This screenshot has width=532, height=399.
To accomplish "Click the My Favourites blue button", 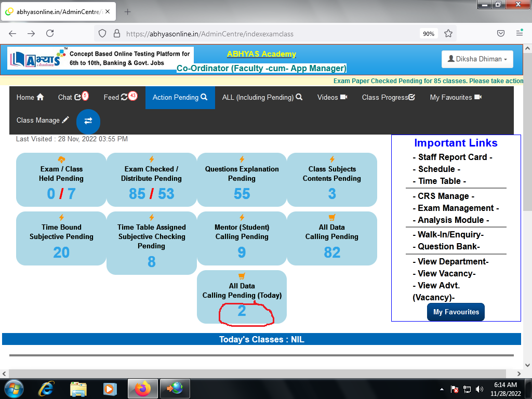I will pos(456,312).
